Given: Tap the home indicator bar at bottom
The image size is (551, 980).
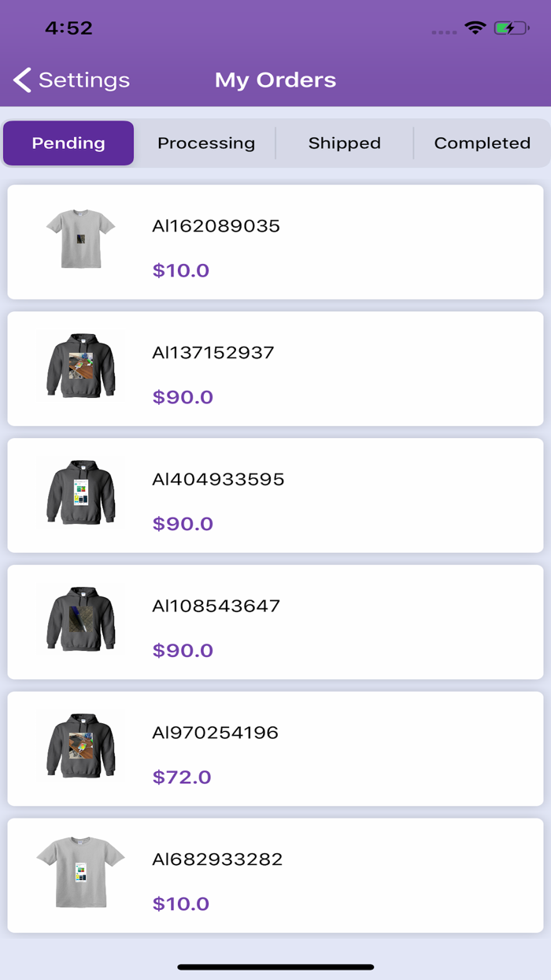Looking at the screenshot, I should [275, 964].
